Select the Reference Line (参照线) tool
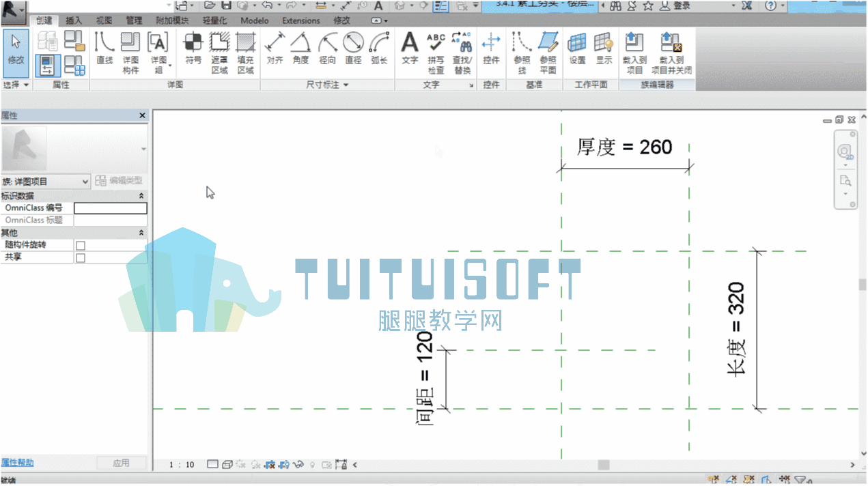 tap(522, 53)
